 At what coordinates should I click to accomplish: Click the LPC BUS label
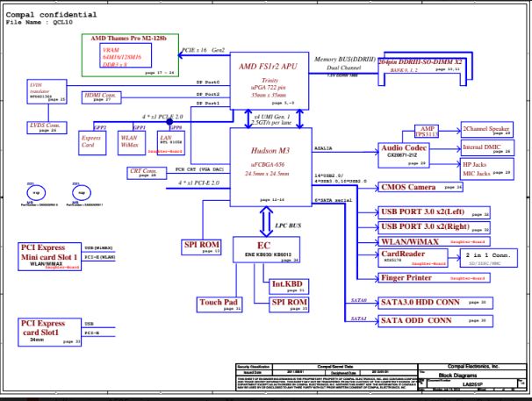click(288, 226)
